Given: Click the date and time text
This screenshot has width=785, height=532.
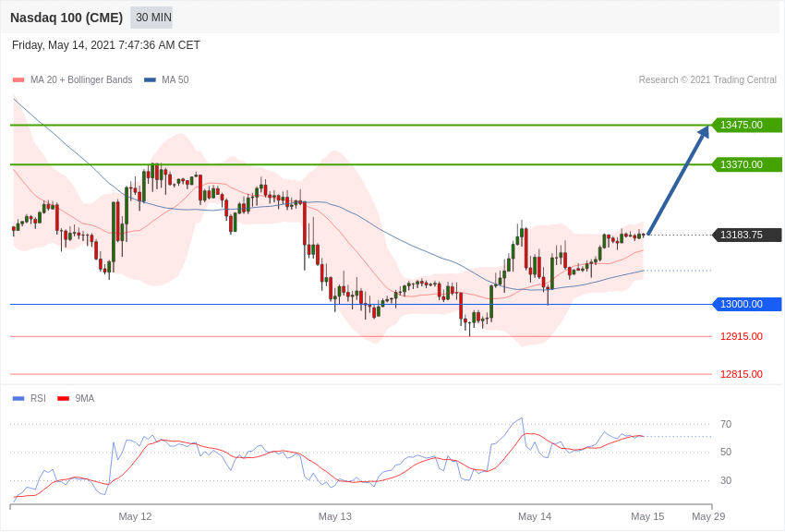Looking at the screenshot, I should 106,45.
